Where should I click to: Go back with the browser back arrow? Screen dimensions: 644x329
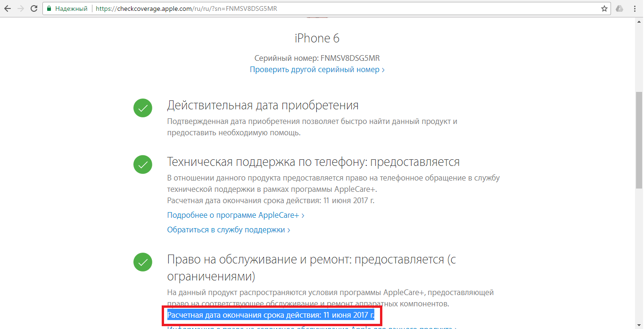click(x=8, y=8)
